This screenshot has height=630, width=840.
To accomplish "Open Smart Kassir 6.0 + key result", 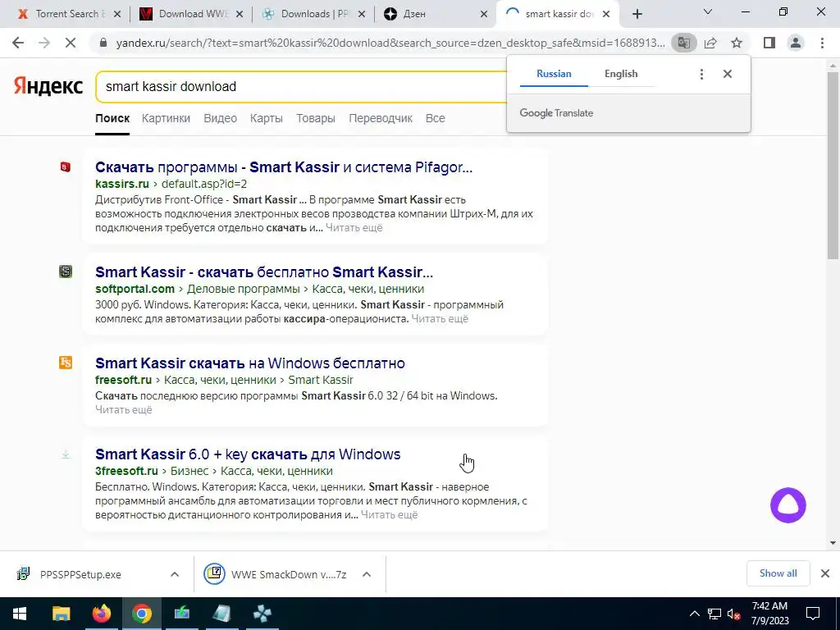I will (x=248, y=454).
